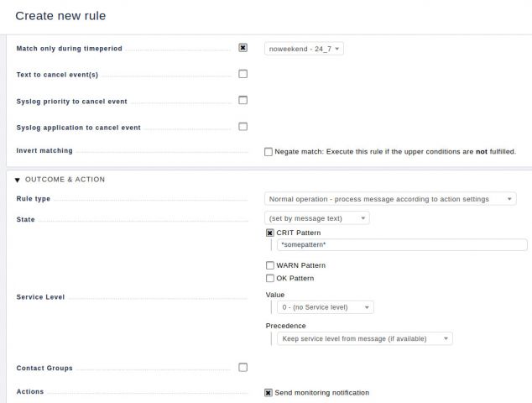This screenshot has width=532, height=403.
Task: Open the Service Level Value dropdown
Action: [326, 307]
